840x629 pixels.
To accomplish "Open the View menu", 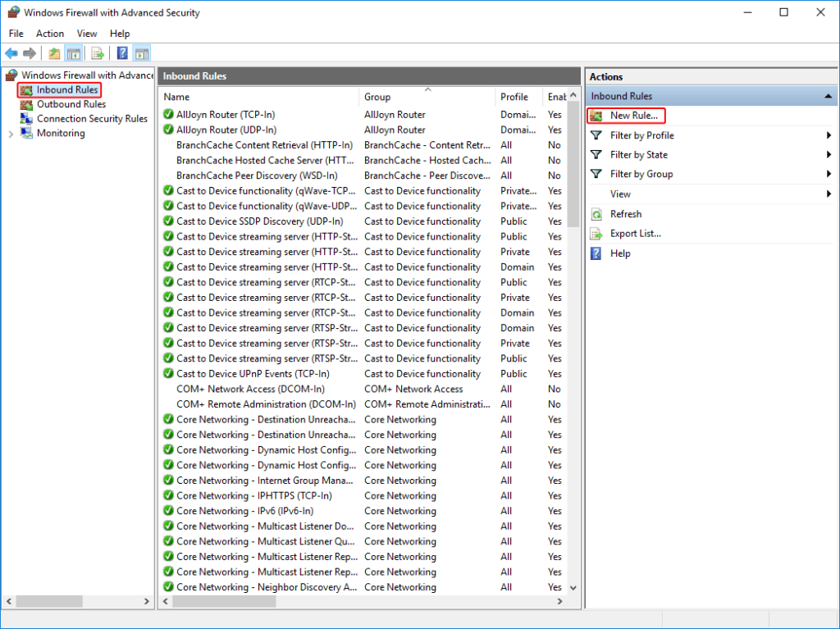I will [x=87, y=34].
